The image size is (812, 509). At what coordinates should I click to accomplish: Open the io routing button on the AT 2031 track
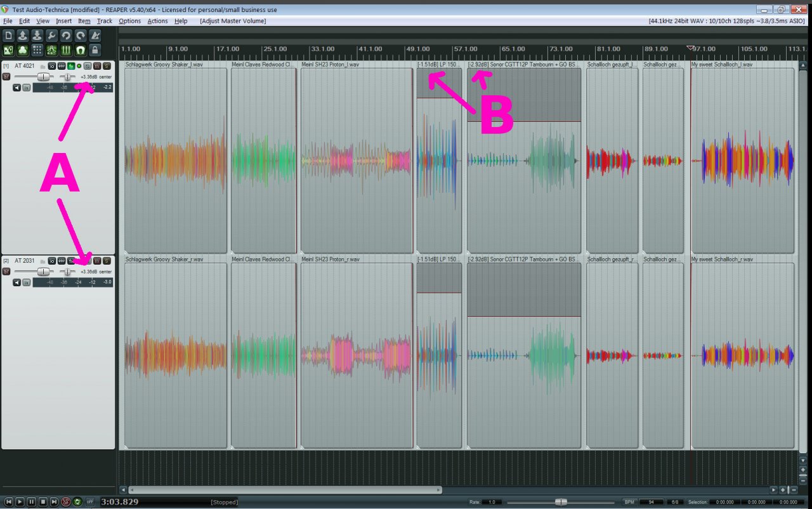pyautogui.click(x=52, y=261)
